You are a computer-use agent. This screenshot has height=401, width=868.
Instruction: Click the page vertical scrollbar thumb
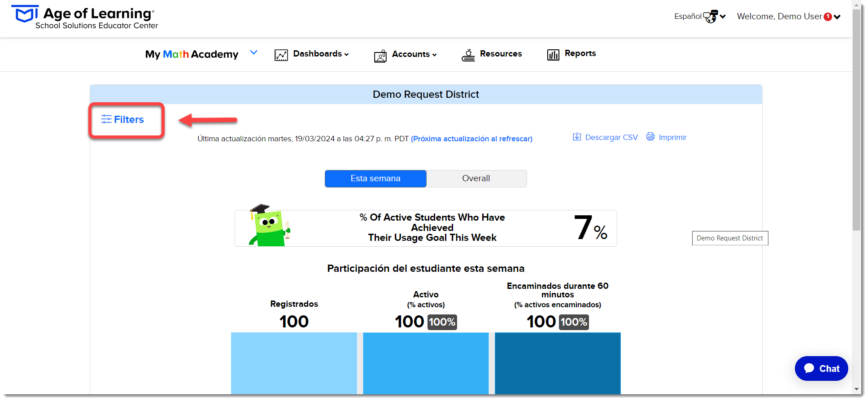point(856,119)
